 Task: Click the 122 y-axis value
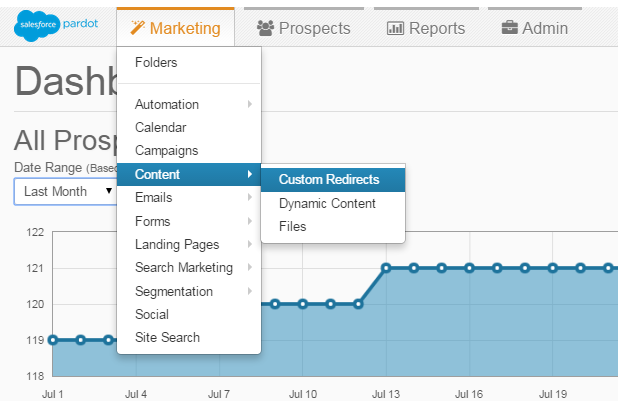point(35,232)
